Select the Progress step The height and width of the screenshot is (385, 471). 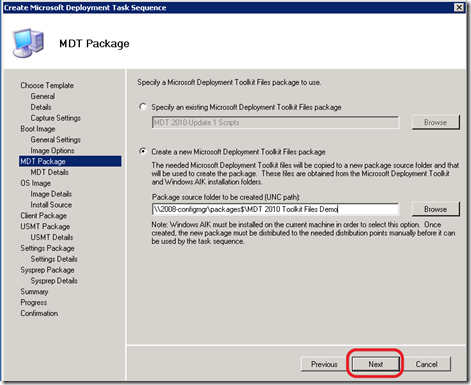33,302
